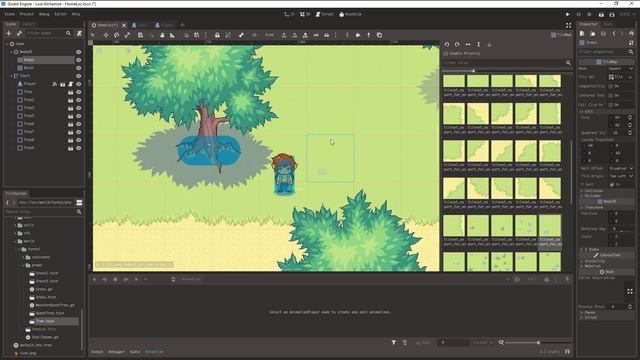Attach a script to the selected node
This screenshot has height=360, width=640.
coord(79,33)
